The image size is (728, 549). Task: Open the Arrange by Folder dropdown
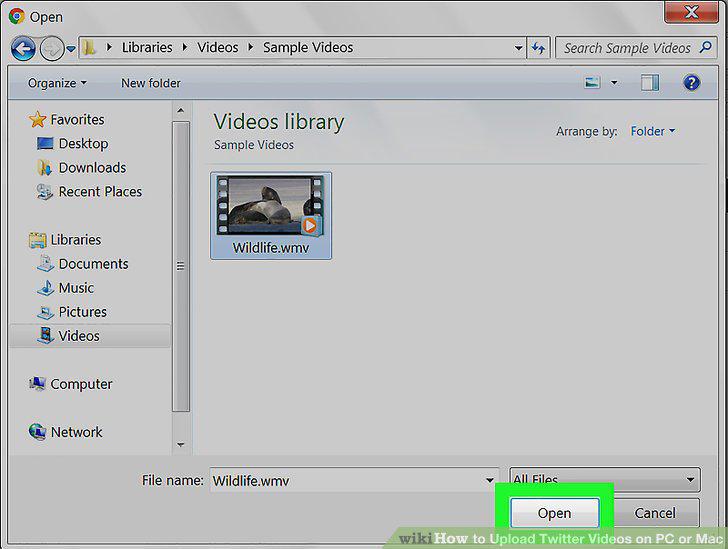point(652,131)
